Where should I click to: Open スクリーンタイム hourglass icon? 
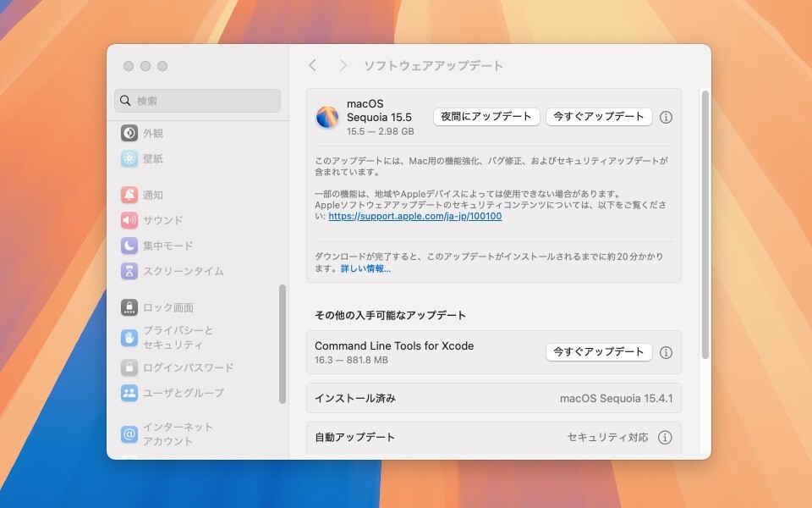click(x=129, y=271)
